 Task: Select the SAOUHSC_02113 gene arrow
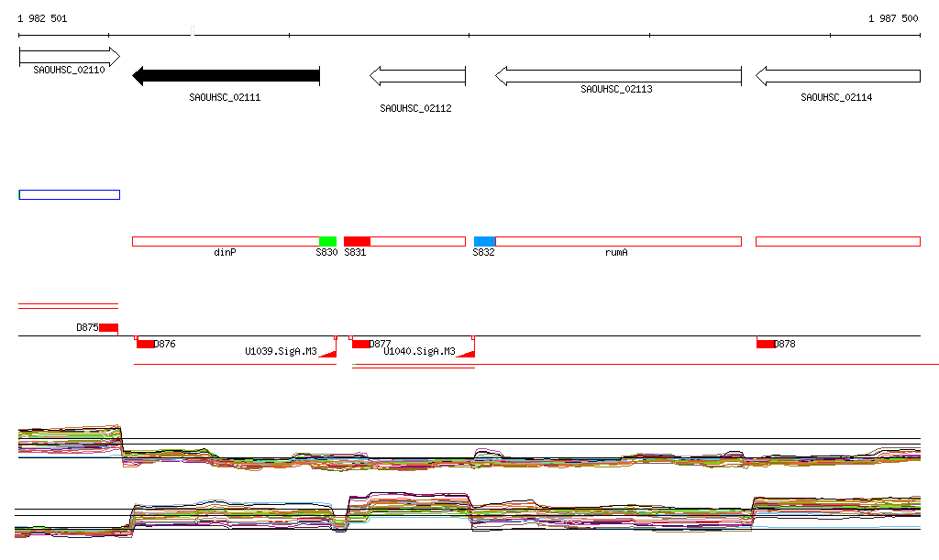coord(618,76)
